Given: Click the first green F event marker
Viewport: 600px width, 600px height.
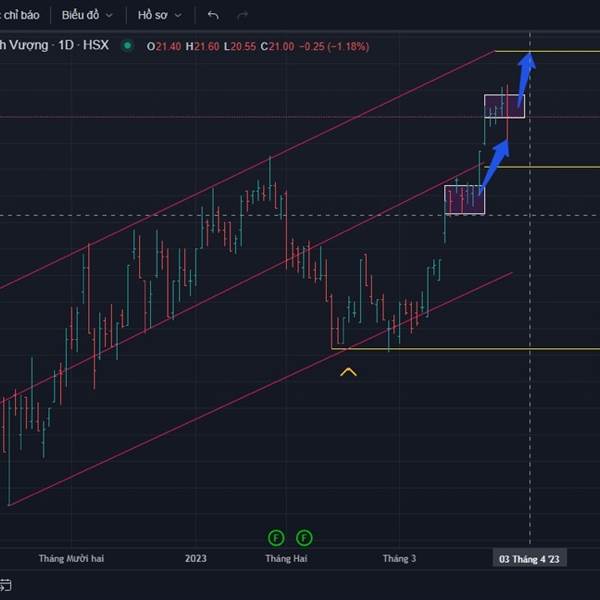Looking at the screenshot, I should (x=276, y=538).
